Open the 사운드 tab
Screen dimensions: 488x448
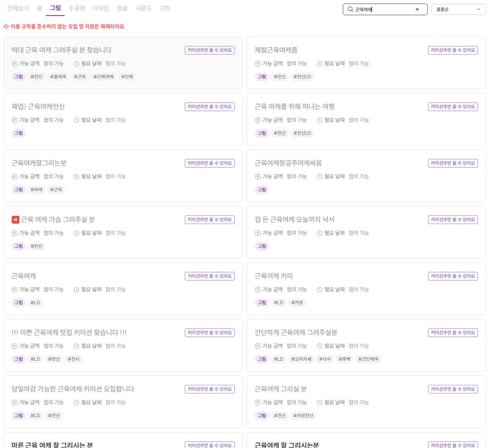coord(144,9)
